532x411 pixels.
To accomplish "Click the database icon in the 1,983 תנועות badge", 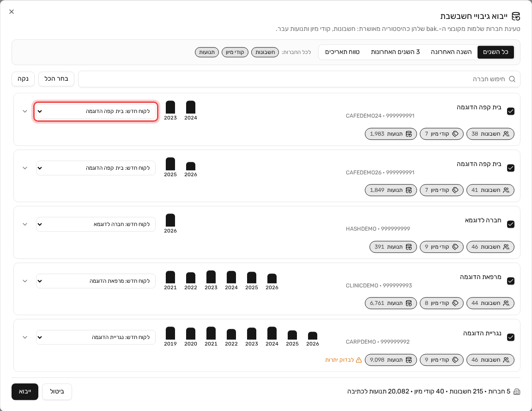I will (x=409, y=134).
